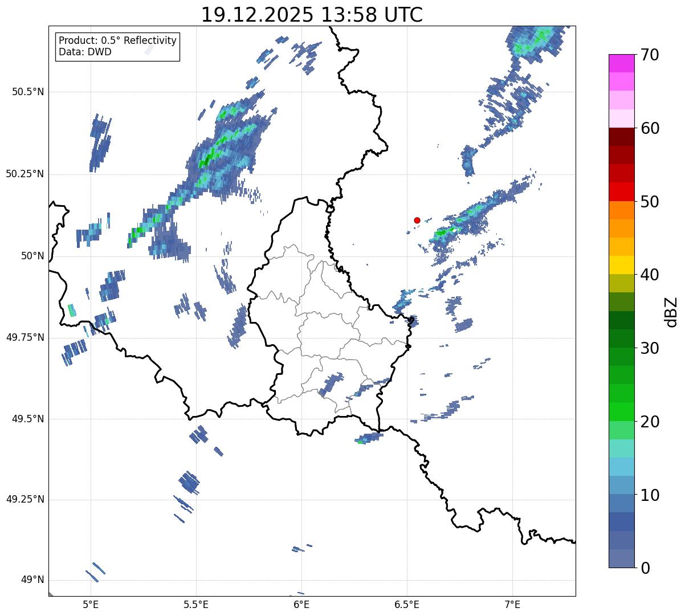Image resolution: width=685 pixels, height=616 pixels.
Task: Click the 50.25°N latitude label
Action: 25,174
